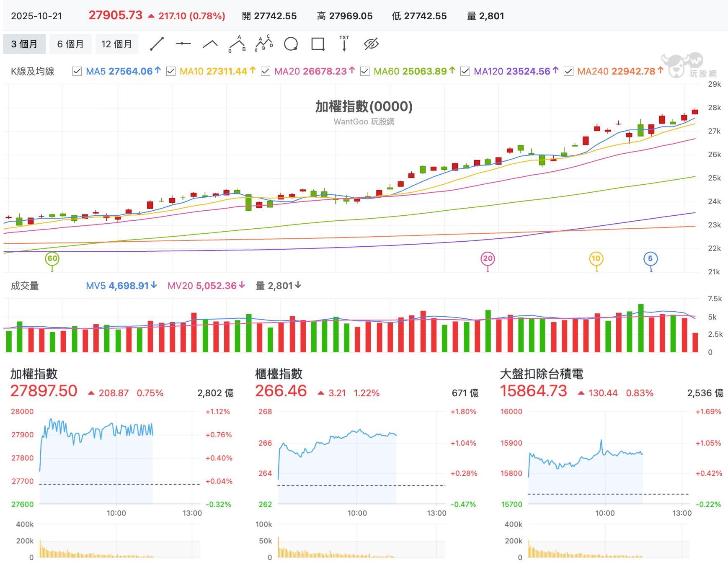Viewport: 728px width, 568px height.
Task: Select the trend line drawing tool
Action: pos(157,43)
